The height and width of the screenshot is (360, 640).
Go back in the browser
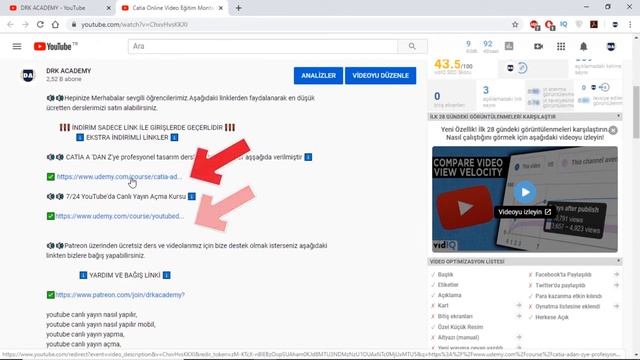tap(10, 24)
